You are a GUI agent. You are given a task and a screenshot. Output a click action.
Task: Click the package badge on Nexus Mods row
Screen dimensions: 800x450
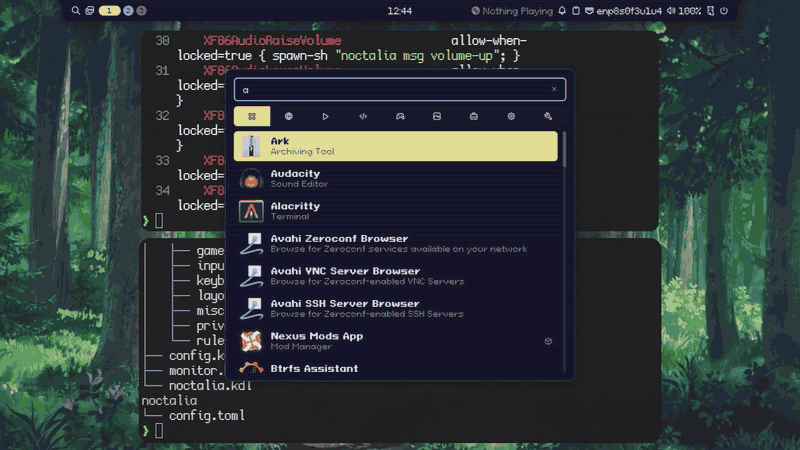(x=548, y=341)
